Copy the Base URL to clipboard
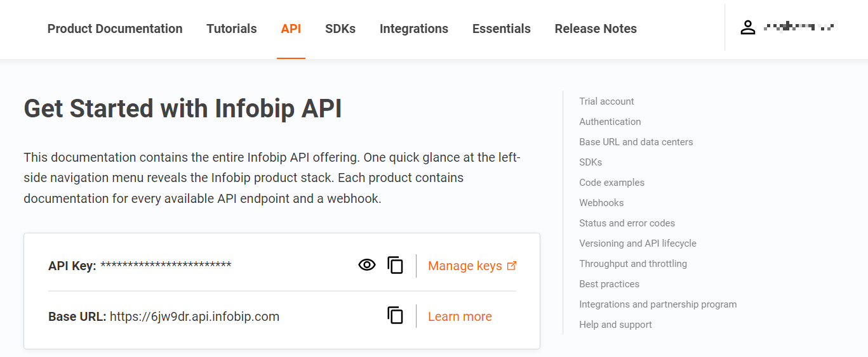868x357 pixels. (x=396, y=316)
